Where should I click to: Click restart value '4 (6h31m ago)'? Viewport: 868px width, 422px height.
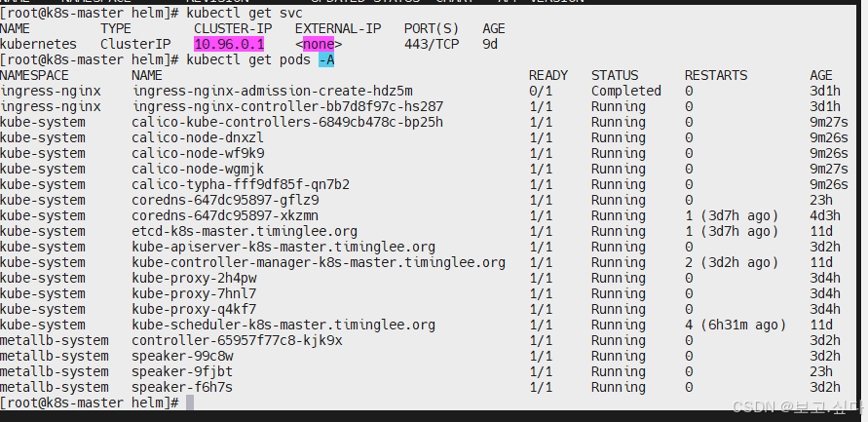tap(736, 325)
